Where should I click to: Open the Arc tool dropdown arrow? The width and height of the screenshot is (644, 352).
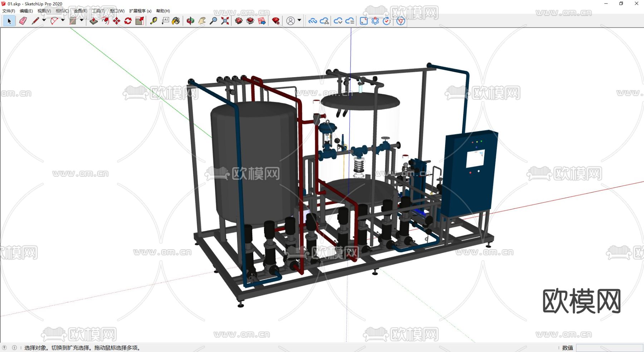click(63, 20)
